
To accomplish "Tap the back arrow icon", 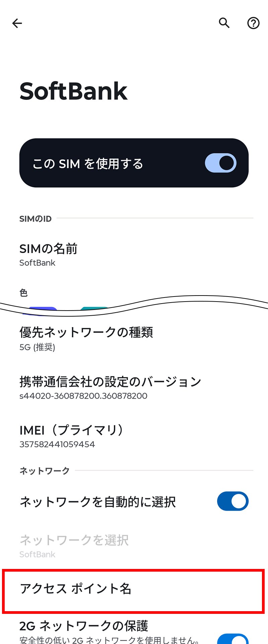I will pyautogui.click(x=17, y=23).
